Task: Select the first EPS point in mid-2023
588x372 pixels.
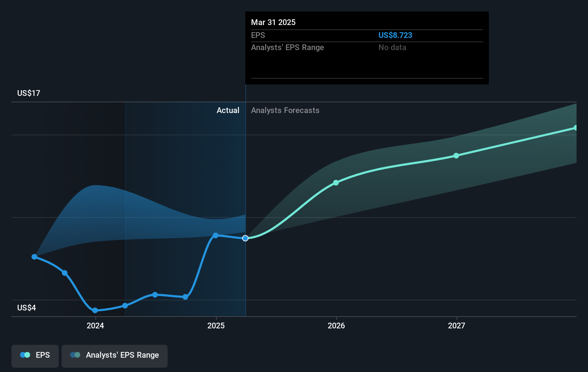Action: click(x=34, y=257)
